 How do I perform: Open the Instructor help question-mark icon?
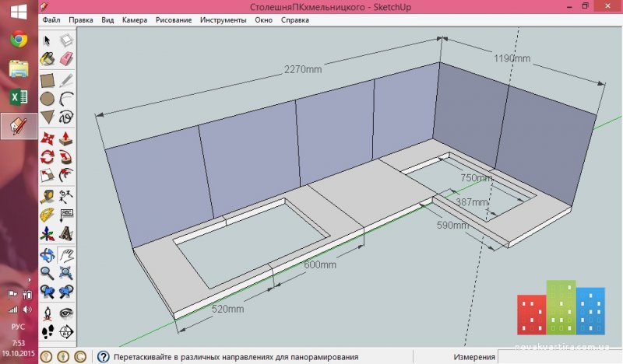pyautogui.click(x=103, y=356)
